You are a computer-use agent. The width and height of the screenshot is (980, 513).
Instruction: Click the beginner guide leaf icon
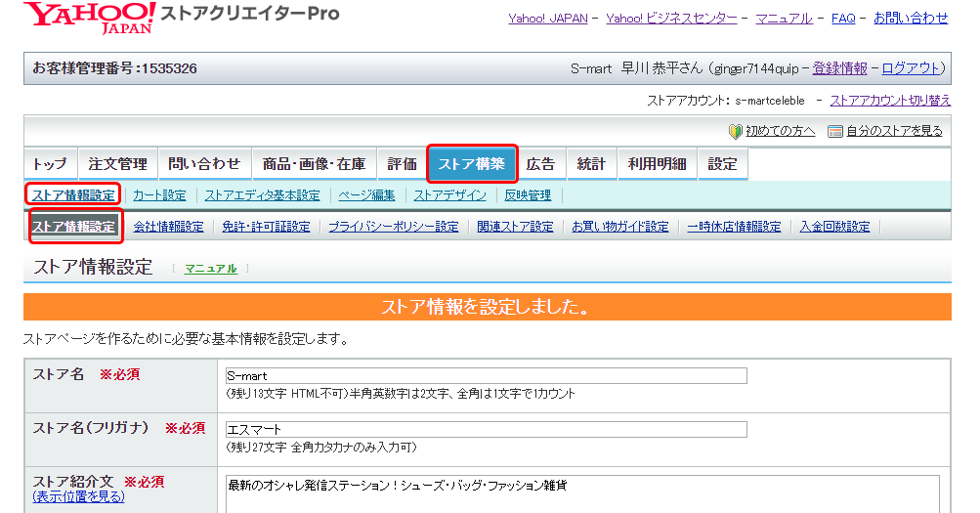pyautogui.click(x=736, y=131)
